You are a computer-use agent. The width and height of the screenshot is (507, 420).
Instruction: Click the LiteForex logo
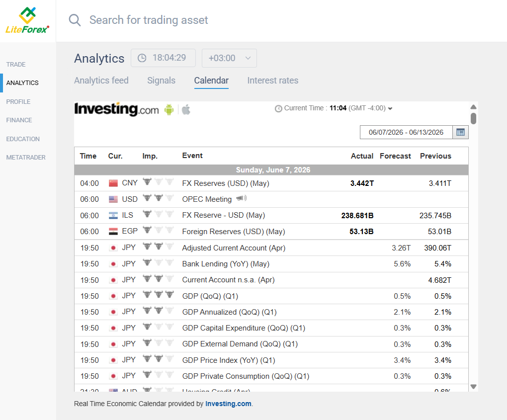(27, 20)
